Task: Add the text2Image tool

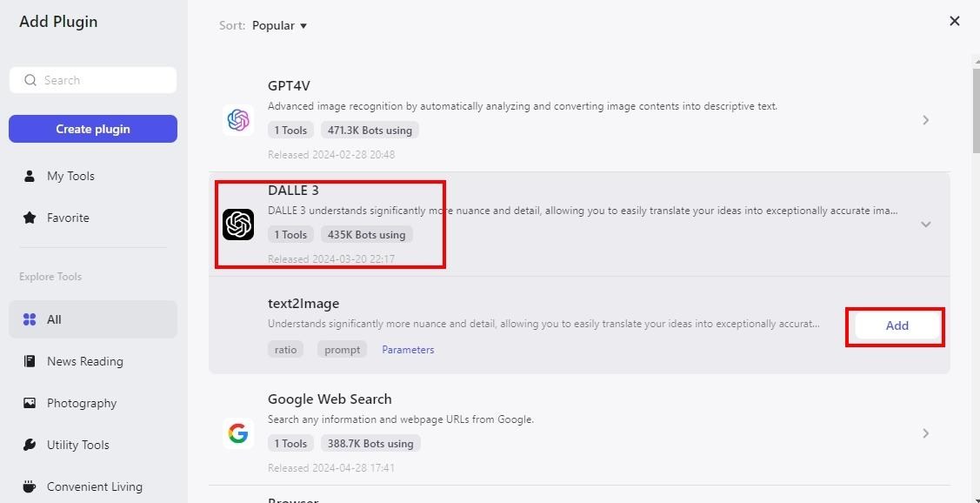Action: (897, 325)
